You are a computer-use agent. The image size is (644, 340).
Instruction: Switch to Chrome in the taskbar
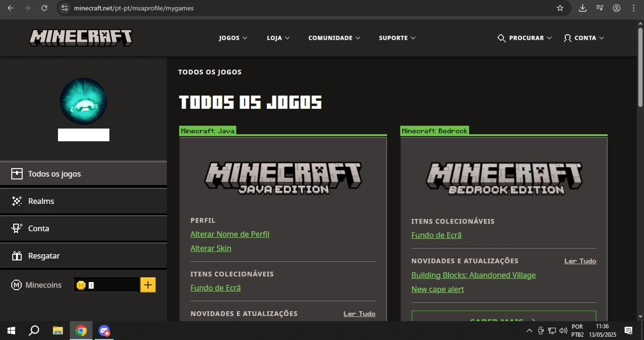click(x=81, y=331)
